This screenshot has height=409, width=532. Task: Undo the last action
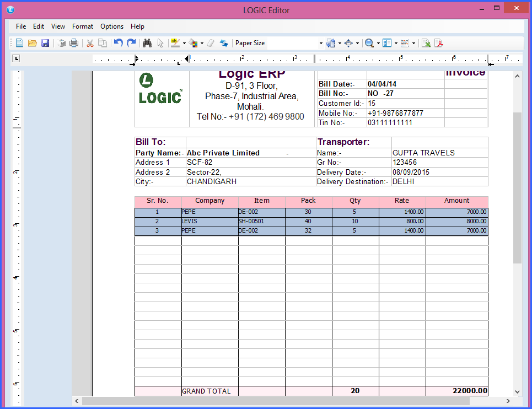pyautogui.click(x=118, y=43)
